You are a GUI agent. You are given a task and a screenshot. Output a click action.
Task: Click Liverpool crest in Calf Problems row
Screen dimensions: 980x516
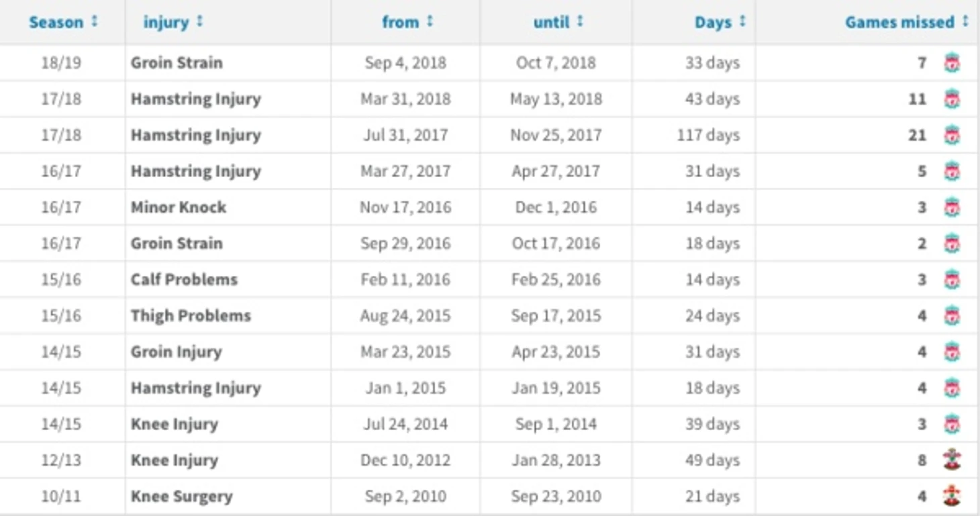click(952, 280)
